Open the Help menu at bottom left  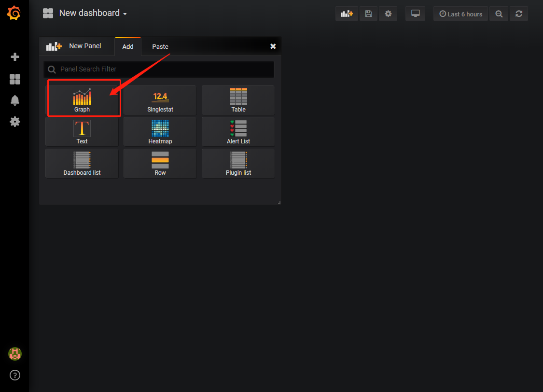click(x=14, y=375)
